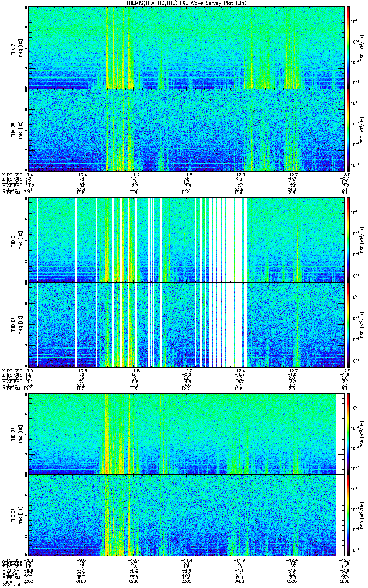Click the THD B⊥ spectrogram panel
The height and width of the screenshot is (588, 368).
pos(186,240)
